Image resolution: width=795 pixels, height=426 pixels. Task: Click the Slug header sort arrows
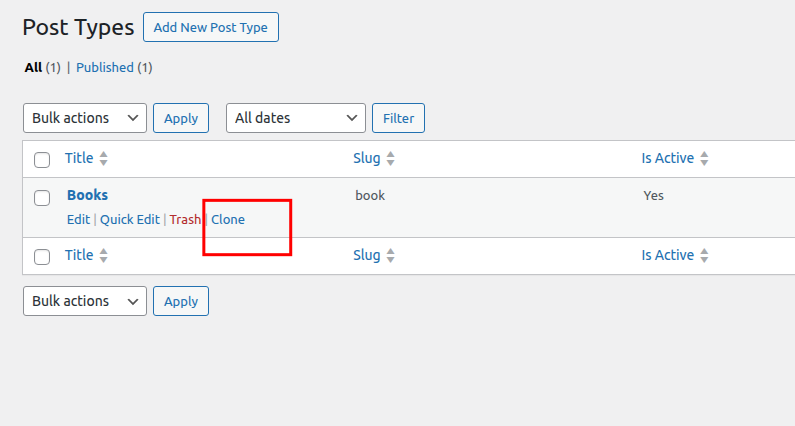(390, 158)
